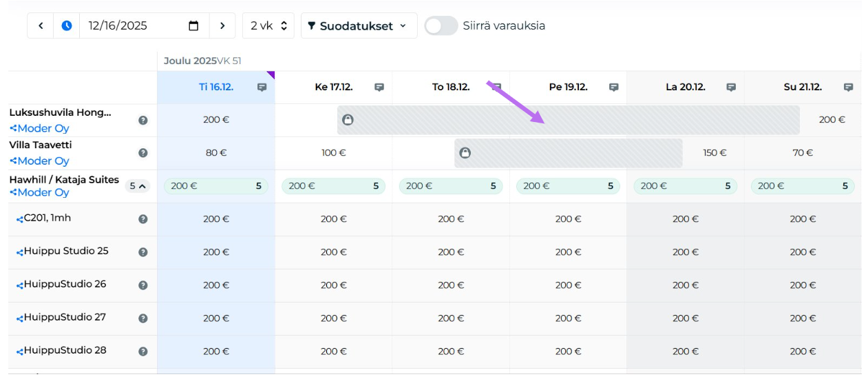The image size is (868, 379).
Task: Open comment icon for Su 21.12.
Action: click(x=849, y=88)
